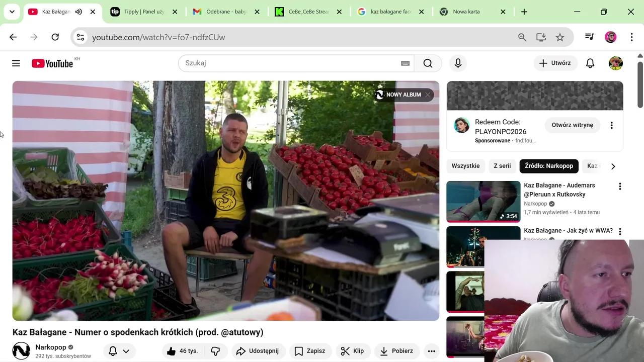This screenshot has height=362, width=644.
Task: Expand notification settings for Narkopop subscription
Action: [119, 351]
